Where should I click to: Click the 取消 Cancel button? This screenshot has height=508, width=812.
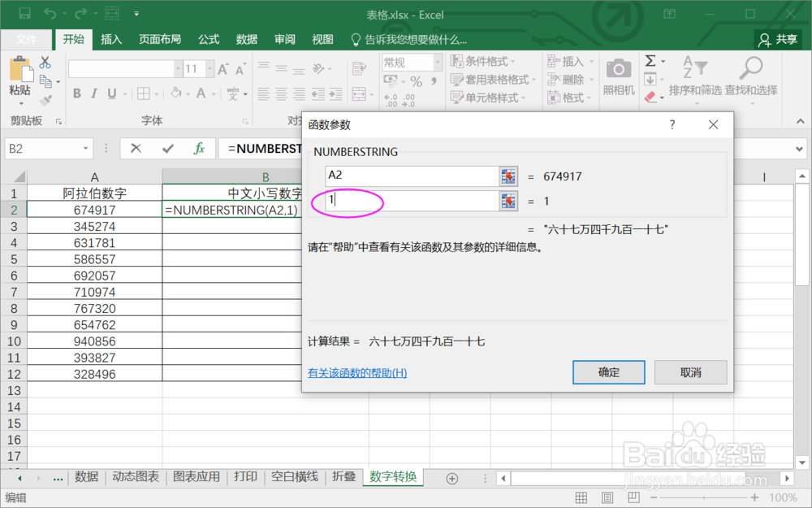[690, 372]
